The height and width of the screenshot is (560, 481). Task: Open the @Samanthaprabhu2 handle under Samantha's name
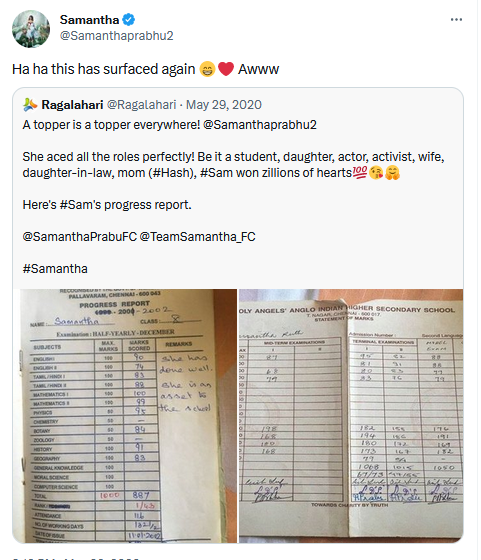point(116,36)
